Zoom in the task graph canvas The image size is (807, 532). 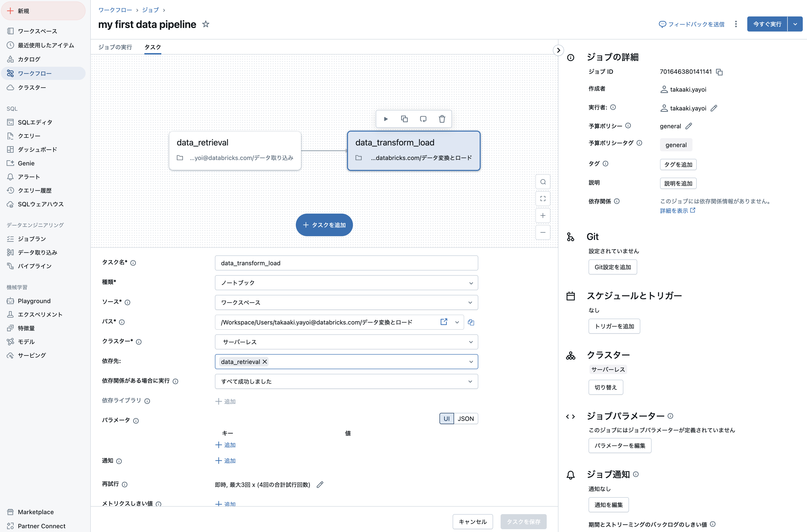pyautogui.click(x=542, y=215)
